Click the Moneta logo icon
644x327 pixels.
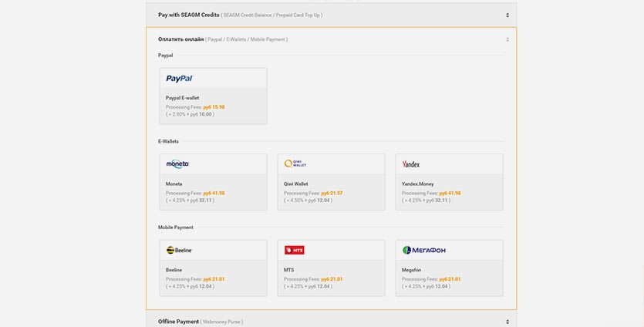click(177, 163)
